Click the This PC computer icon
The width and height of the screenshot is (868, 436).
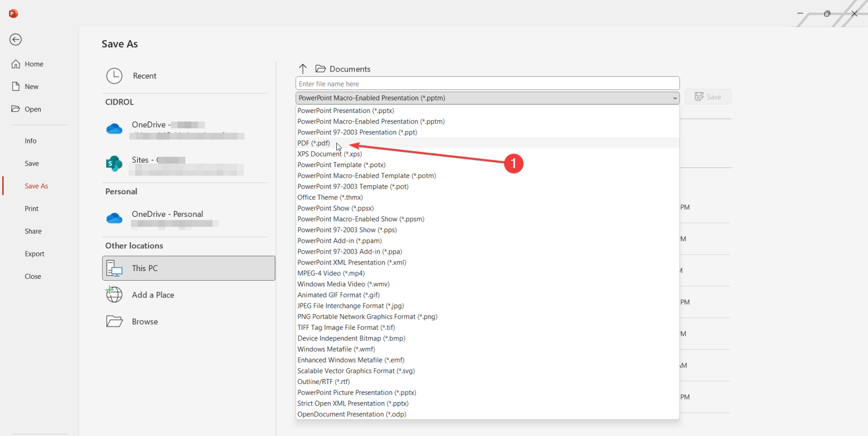115,268
